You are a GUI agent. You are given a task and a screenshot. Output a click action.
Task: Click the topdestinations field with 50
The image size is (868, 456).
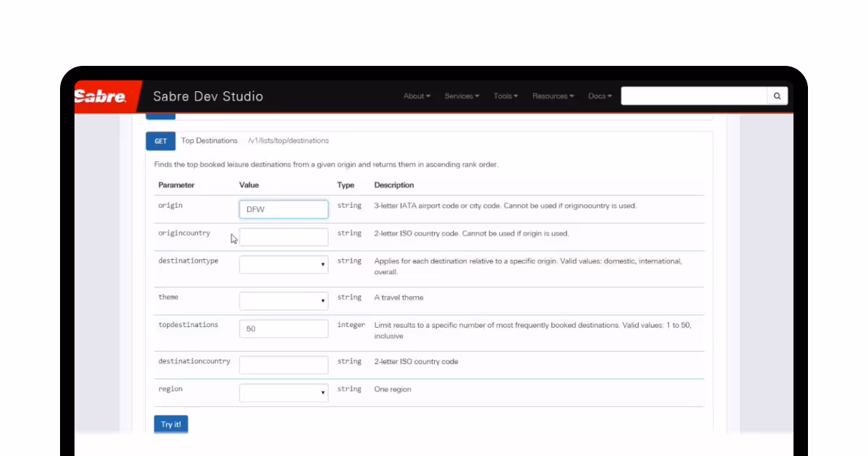(284, 329)
